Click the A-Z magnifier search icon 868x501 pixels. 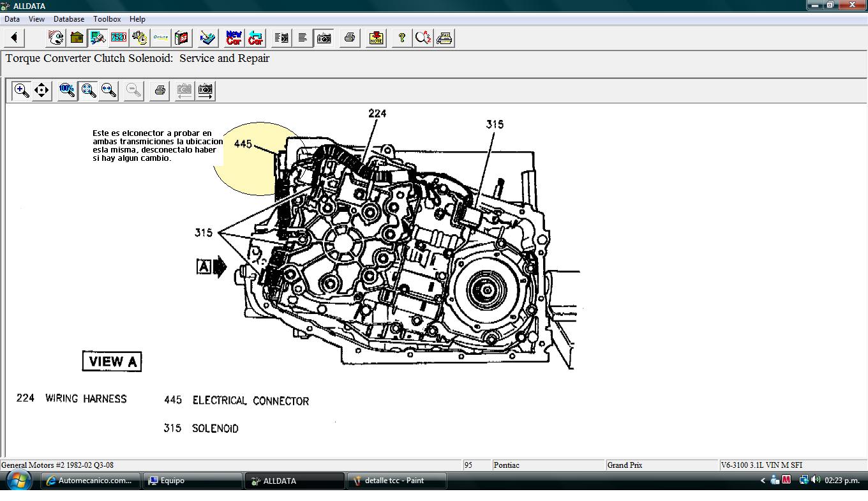pos(423,38)
